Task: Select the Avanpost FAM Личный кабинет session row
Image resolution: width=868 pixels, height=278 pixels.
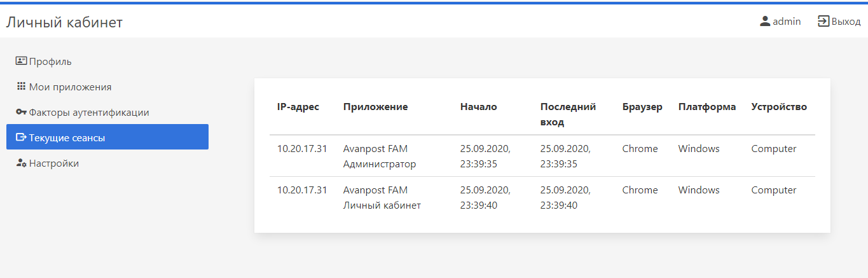Action: [382, 198]
